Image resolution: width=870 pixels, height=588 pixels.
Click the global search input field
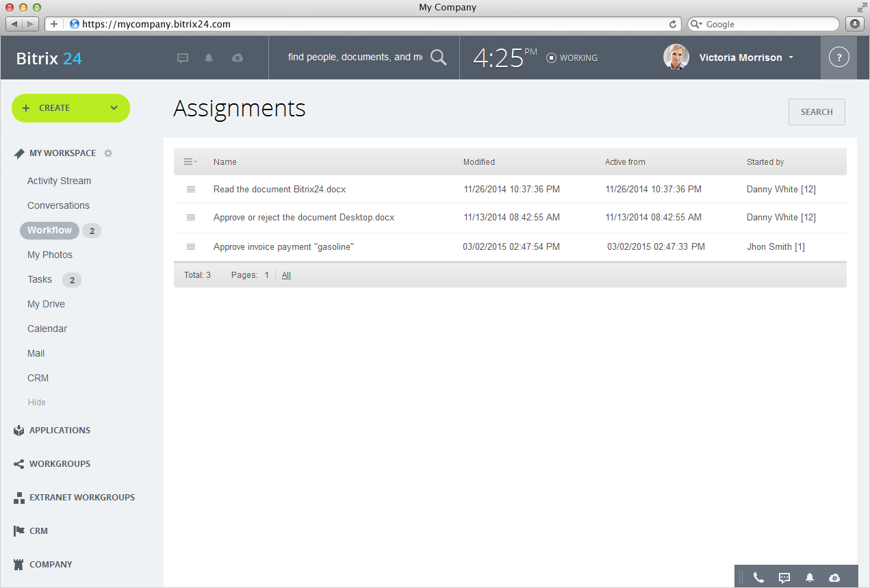[x=355, y=57]
